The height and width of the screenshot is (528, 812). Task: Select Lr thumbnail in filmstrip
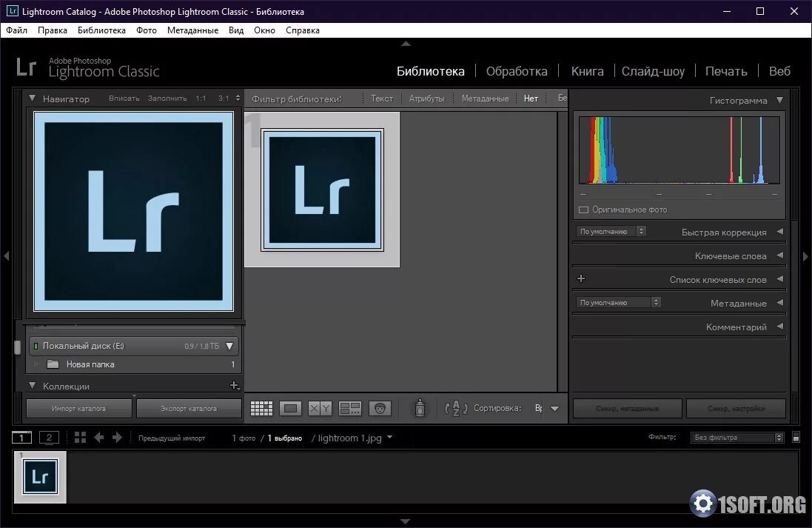click(41, 477)
